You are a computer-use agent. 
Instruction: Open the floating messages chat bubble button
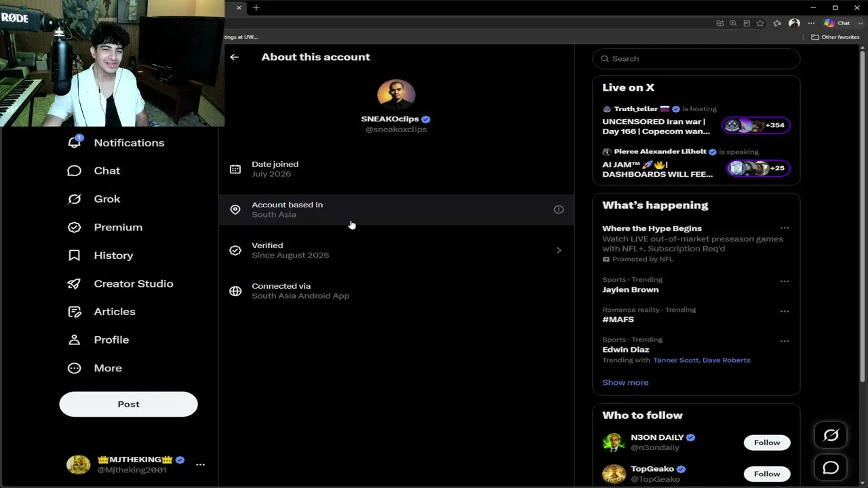(x=831, y=468)
